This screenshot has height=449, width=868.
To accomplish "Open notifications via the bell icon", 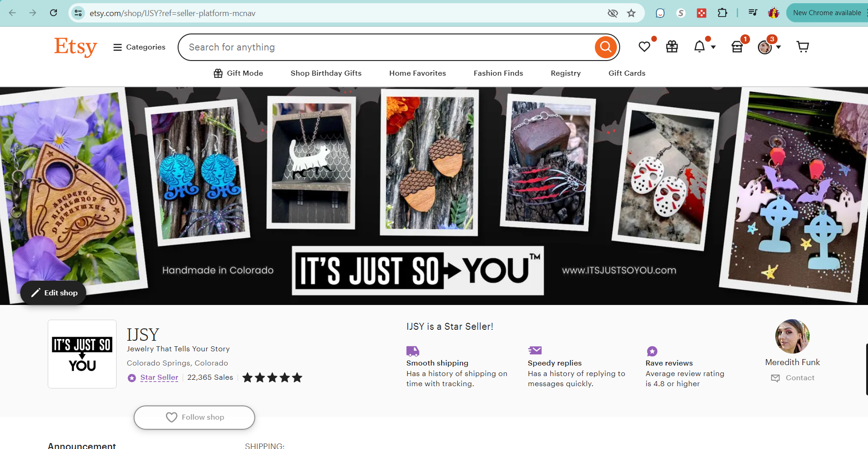I will 699,46.
